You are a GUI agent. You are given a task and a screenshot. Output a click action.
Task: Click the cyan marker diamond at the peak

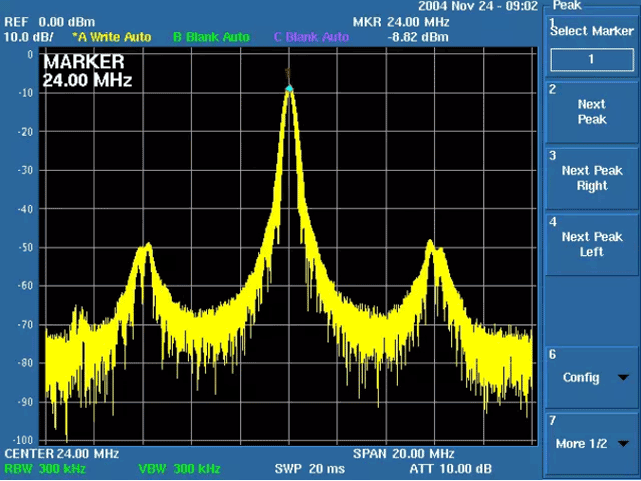[x=289, y=89]
